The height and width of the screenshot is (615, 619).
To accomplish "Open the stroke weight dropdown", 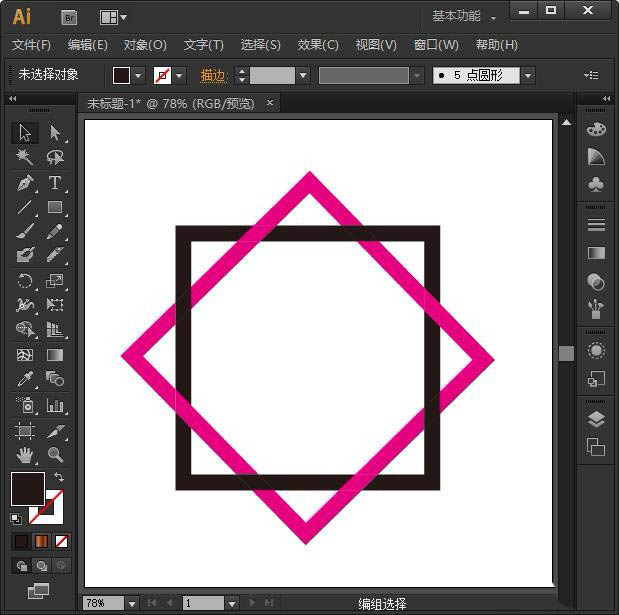I will [303, 75].
